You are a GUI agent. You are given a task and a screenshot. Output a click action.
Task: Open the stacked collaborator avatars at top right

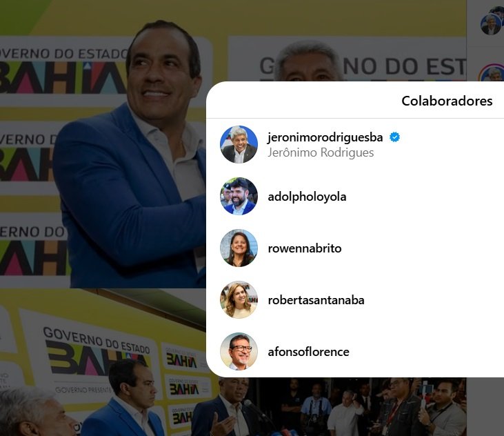(492, 21)
